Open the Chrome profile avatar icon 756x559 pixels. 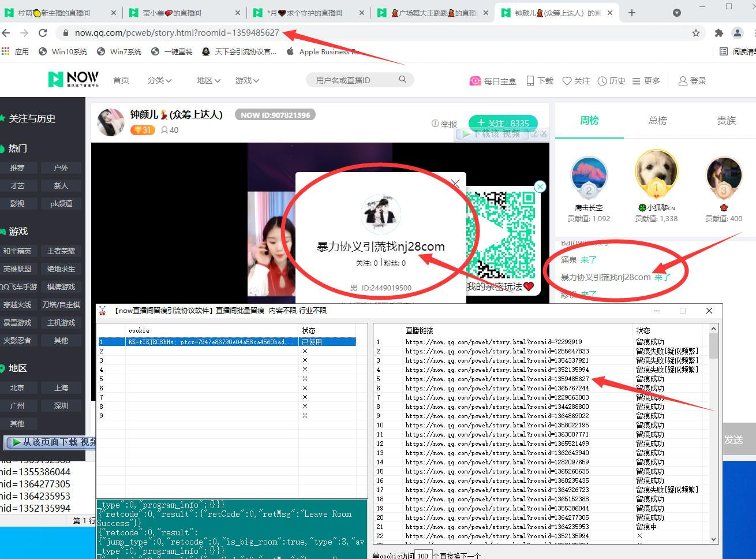[x=737, y=33]
